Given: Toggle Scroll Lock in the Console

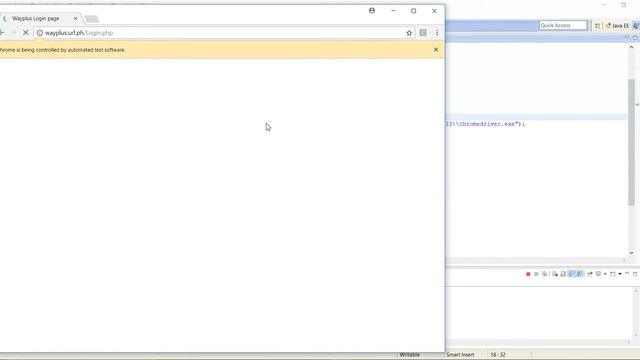Looking at the screenshot, I should [x=563, y=274].
